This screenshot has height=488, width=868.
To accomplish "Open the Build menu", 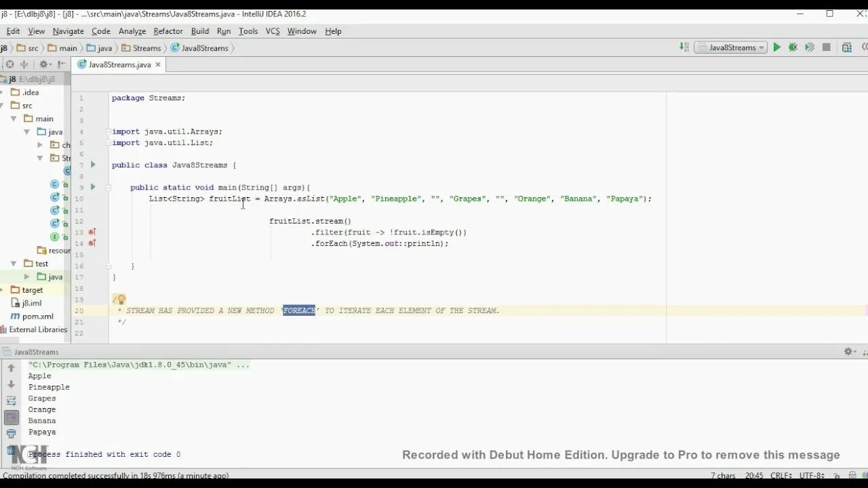I will [200, 31].
